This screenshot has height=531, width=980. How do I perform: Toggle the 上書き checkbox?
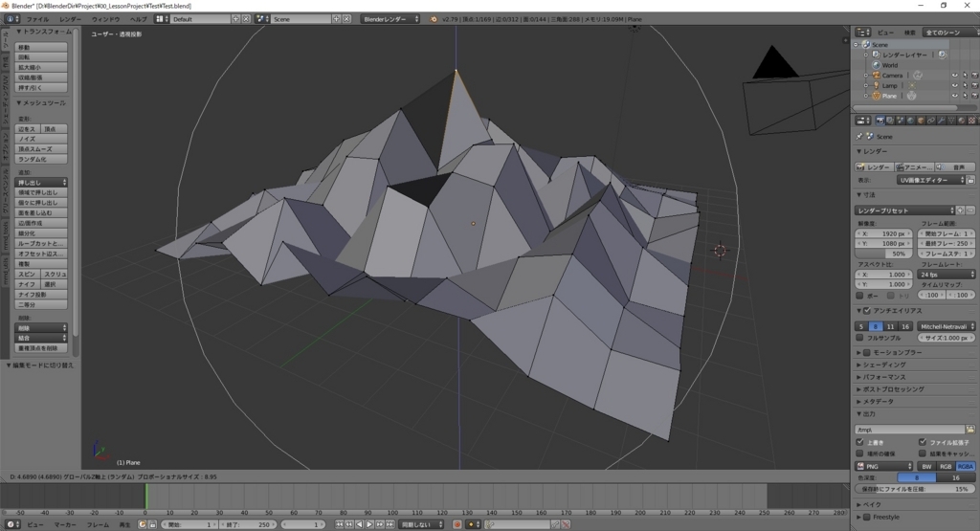point(859,442)
